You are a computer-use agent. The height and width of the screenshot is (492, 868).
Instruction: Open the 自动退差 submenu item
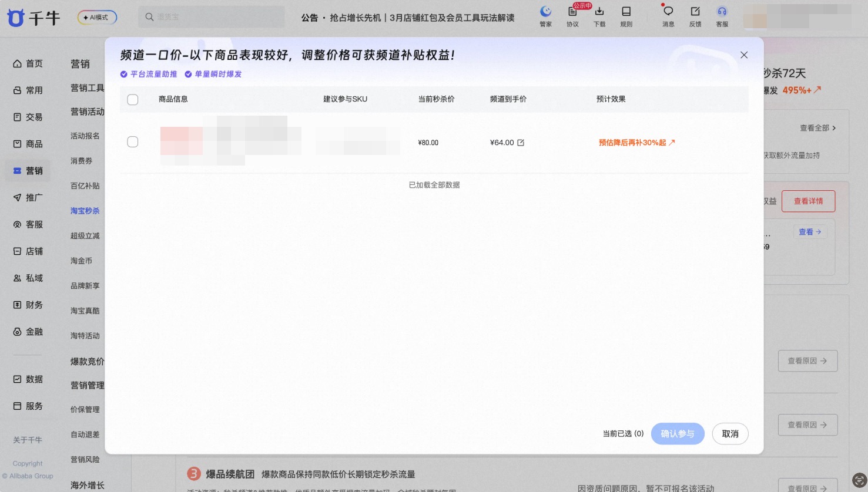pyautogui.click(x=85, y=434)
